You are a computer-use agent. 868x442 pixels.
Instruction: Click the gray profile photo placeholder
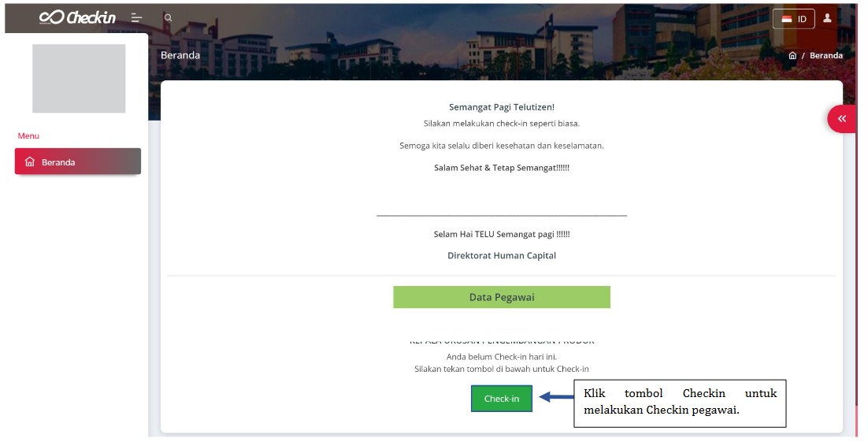pyautogui.click(x=79, y=78)
